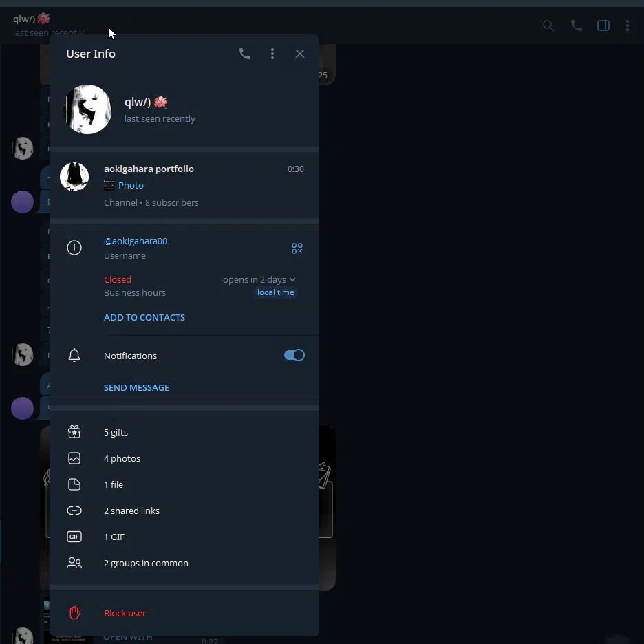
Task: Open aokigahara portfolio channel
Action: pos(184,185)
